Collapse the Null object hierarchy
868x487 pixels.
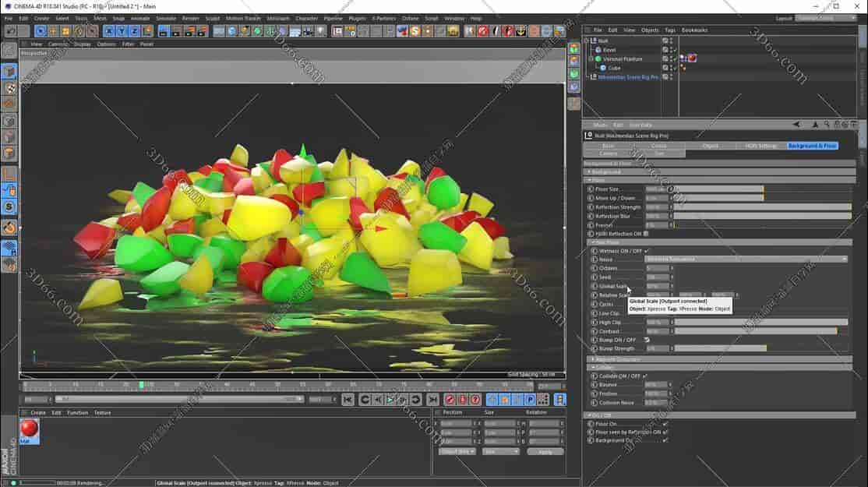click(587, 40)
